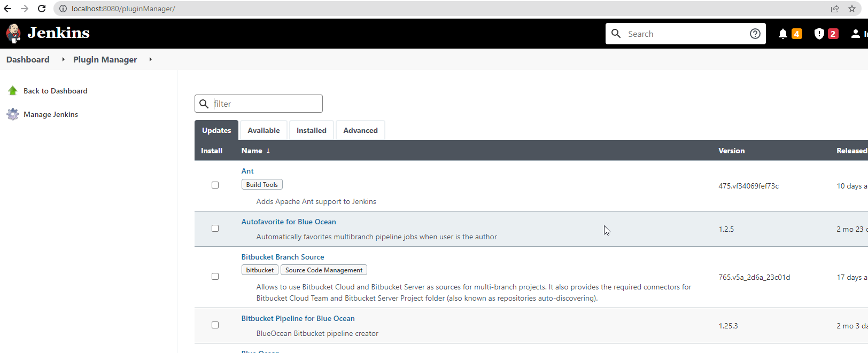Image resolution: width=868 pixels, height=353 pixels.
Task: Click the Jenkins butler logo
Action: (13, 33)
